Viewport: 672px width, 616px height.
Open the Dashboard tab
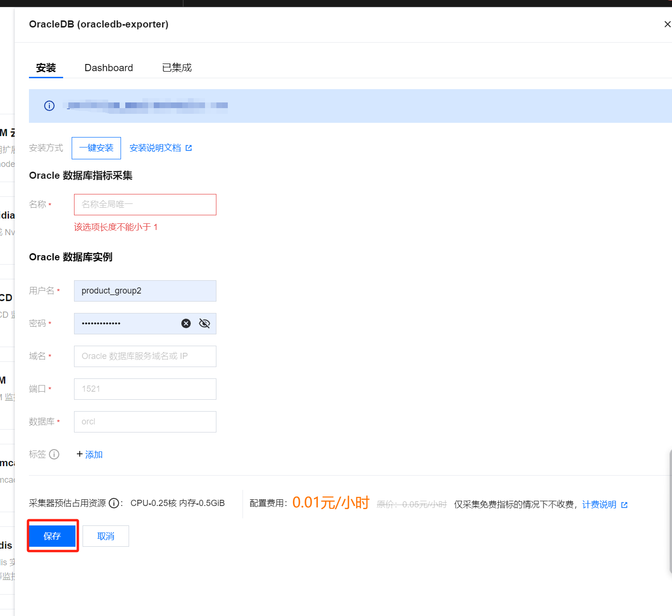pos(109,68)
